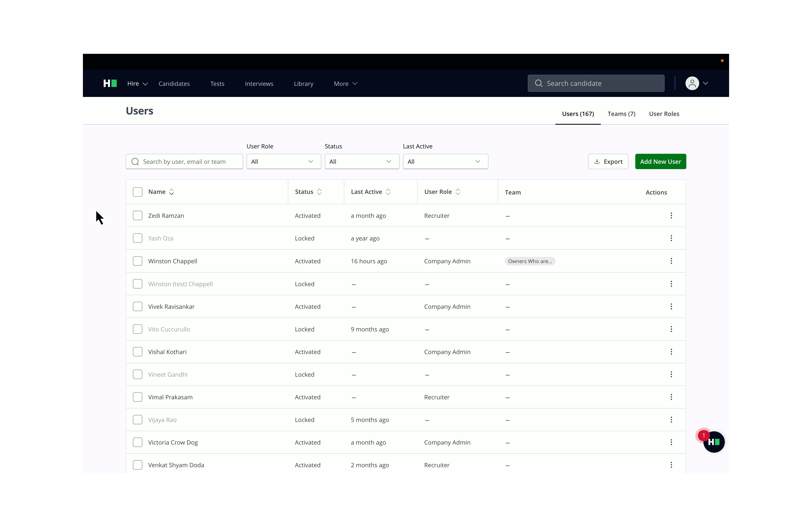This screenshot has width=812, height=527.
Task: Open actions menu for Winston Chappell
Action: 671,261
